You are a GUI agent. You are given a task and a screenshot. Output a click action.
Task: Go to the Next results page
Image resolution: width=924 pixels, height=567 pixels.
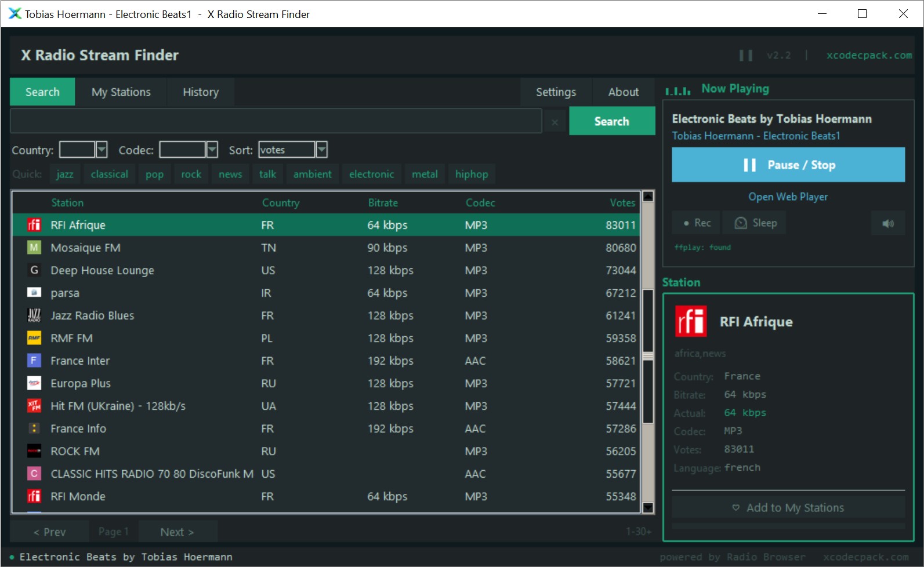point(177,532)
